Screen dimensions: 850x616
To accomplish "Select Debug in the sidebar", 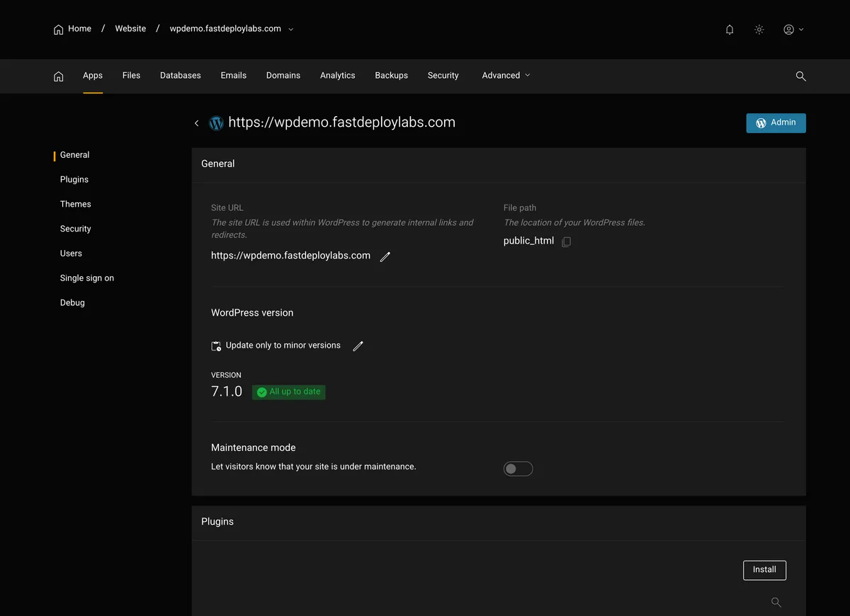I will point(72,303).
